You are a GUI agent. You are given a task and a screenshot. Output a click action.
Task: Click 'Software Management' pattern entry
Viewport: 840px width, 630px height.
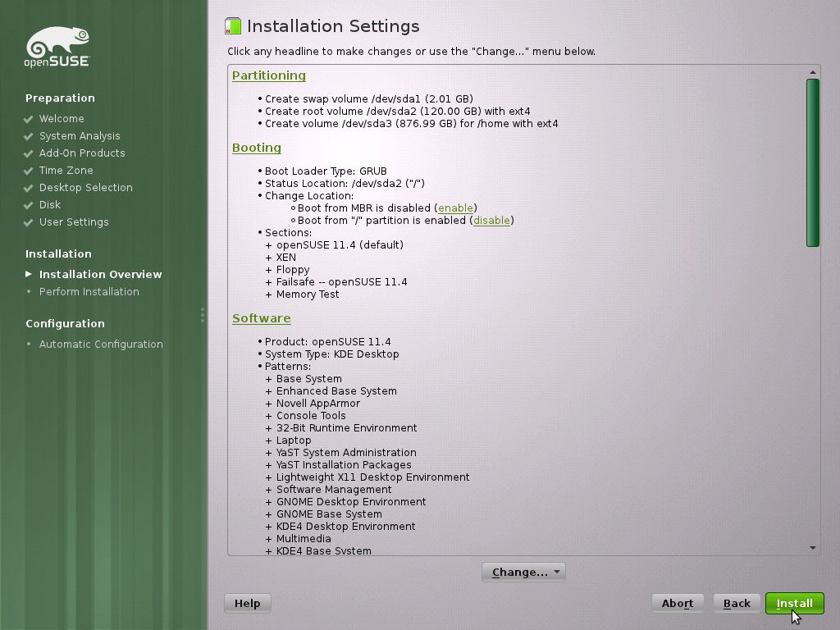(x=334, y=490)
